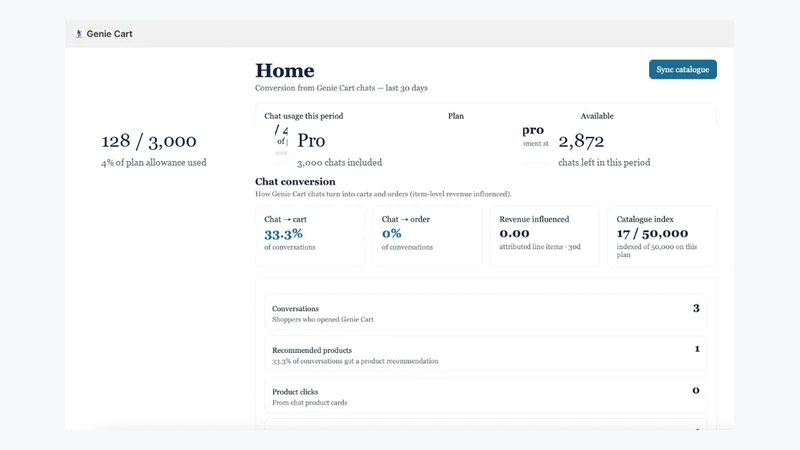800x450 pixels.
Task: Click the 'Conversion from Genie Cart chats' subtitle
Action: 341,88
